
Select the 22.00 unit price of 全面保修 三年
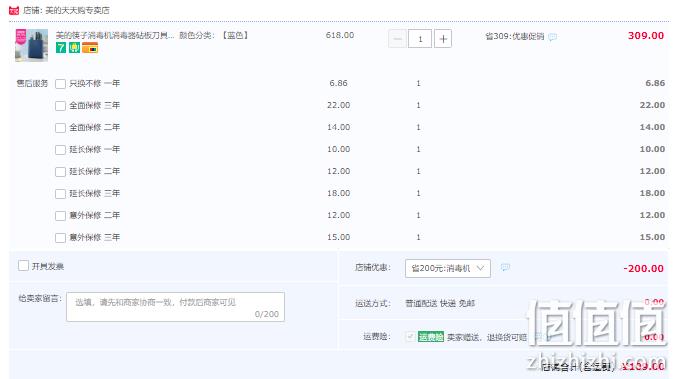[x=338, y=105]
